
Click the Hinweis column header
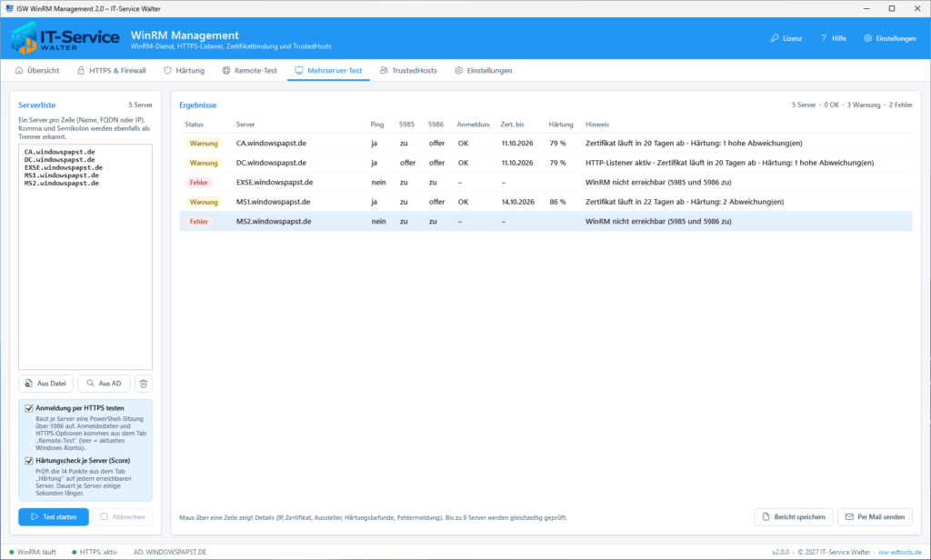click(597, 125)
